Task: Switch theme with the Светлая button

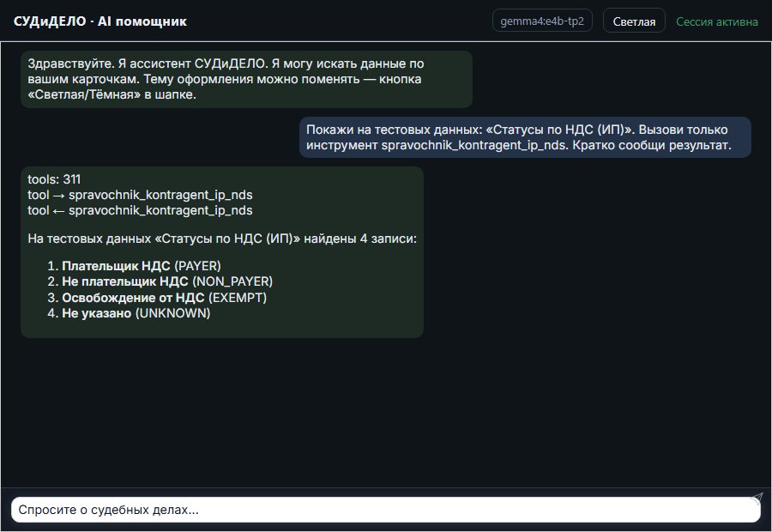Action: pos(634,21)
